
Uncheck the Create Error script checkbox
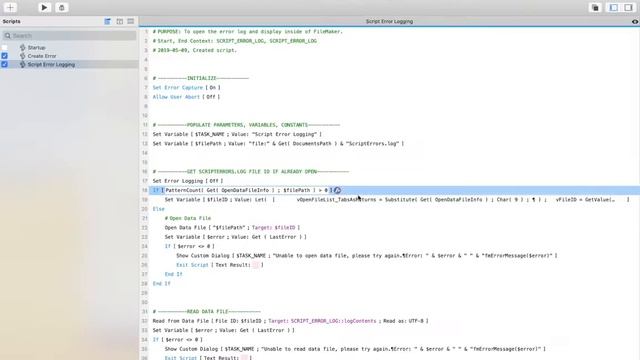click(4, 56)
